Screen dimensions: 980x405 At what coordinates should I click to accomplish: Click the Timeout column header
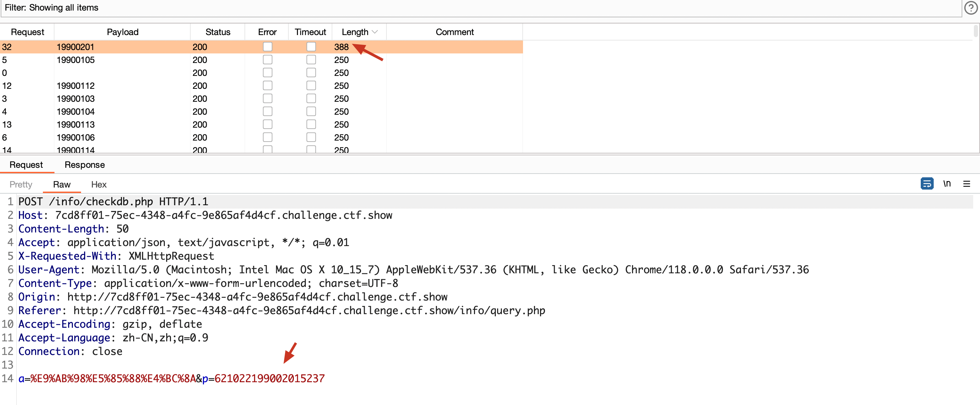[x=311, y=32]
